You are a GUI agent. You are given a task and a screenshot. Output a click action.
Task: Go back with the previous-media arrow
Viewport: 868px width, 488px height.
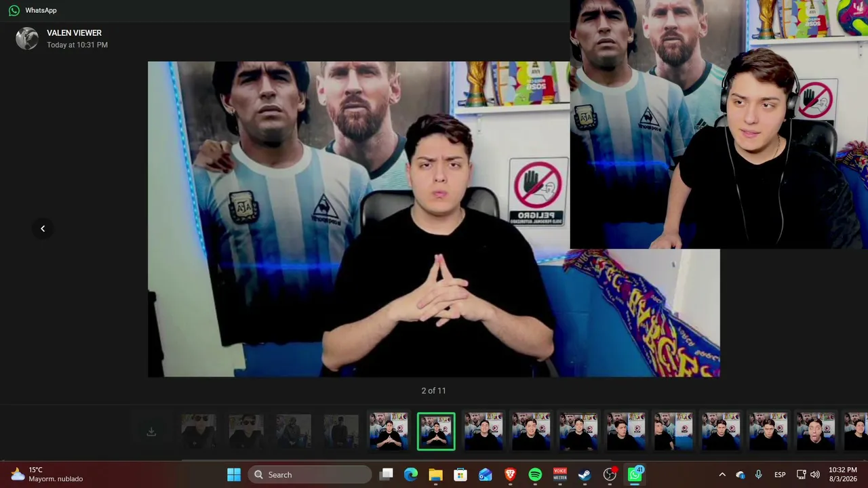point(43,228)
